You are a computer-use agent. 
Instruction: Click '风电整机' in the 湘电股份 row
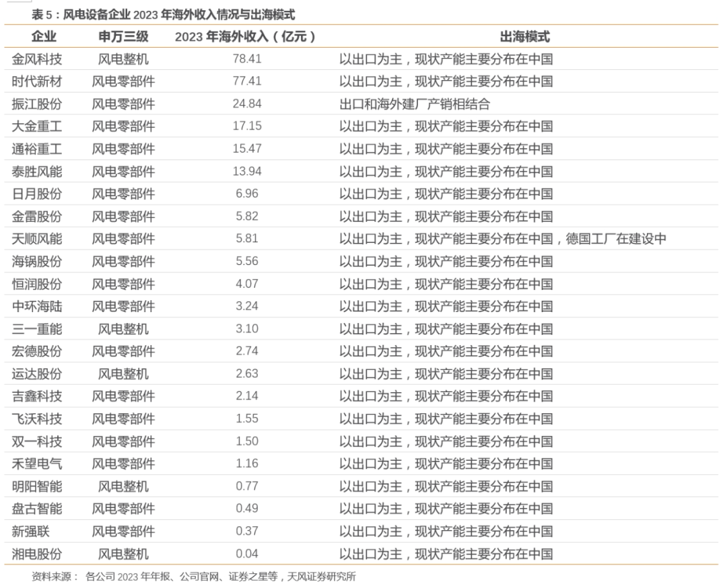123,554
